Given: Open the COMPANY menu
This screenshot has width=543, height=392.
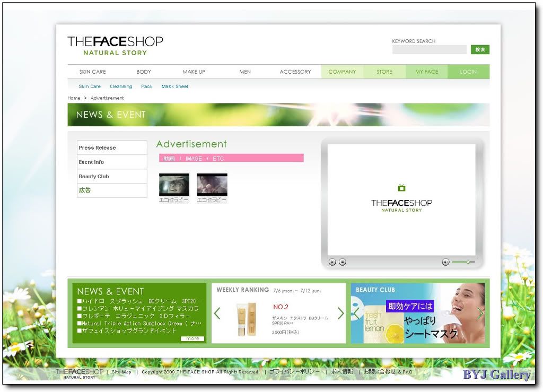Looking at the screenshot, I should [x=342, y=72].
